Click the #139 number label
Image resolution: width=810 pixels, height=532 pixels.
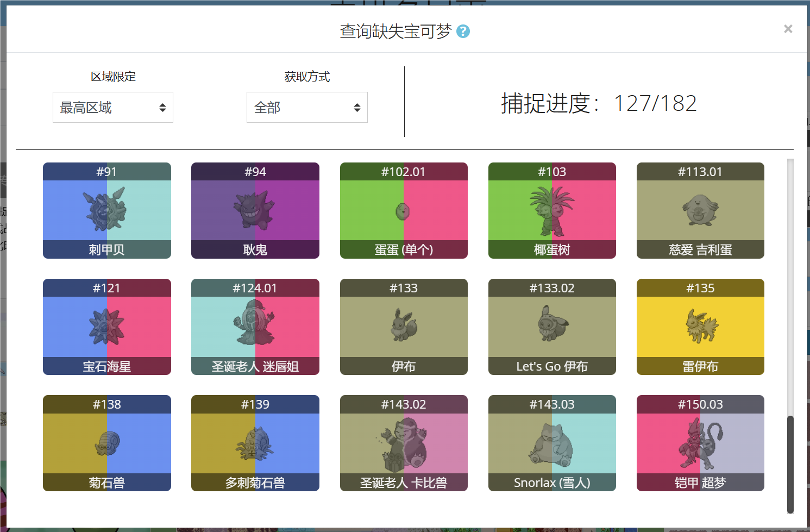[x=255, y=404]
